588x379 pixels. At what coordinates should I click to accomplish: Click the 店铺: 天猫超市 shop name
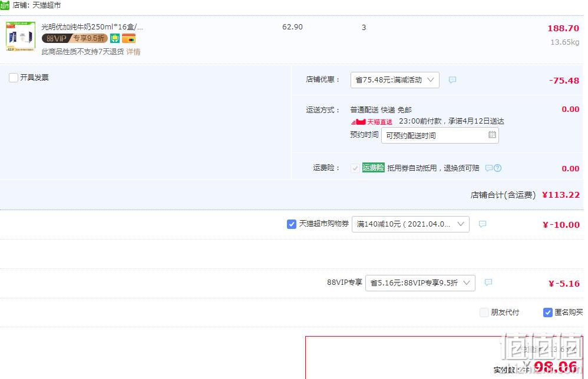tap(37, 5)
